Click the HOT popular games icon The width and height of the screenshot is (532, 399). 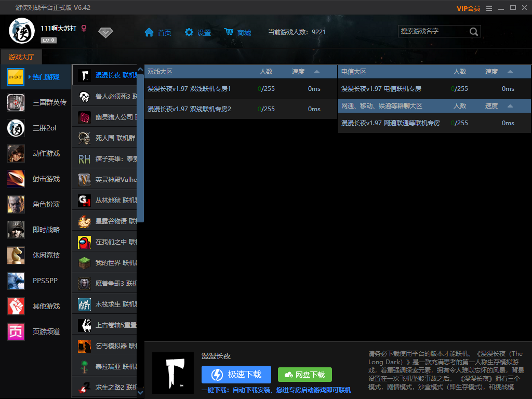pyautogui.click(x=16, y=77)
